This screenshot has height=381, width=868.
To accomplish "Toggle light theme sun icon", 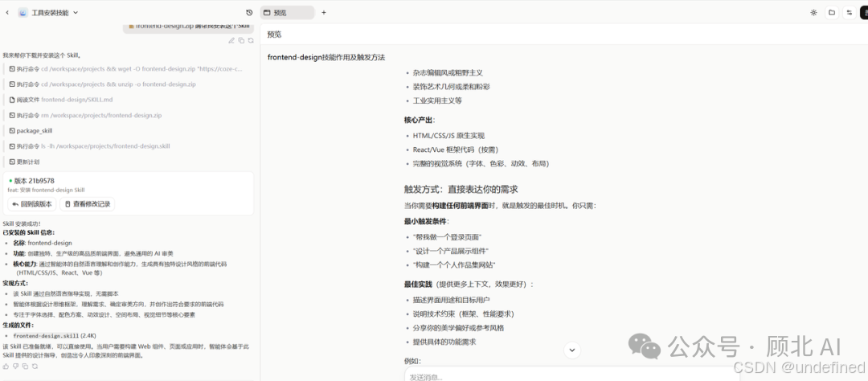I will pos(813,12).
